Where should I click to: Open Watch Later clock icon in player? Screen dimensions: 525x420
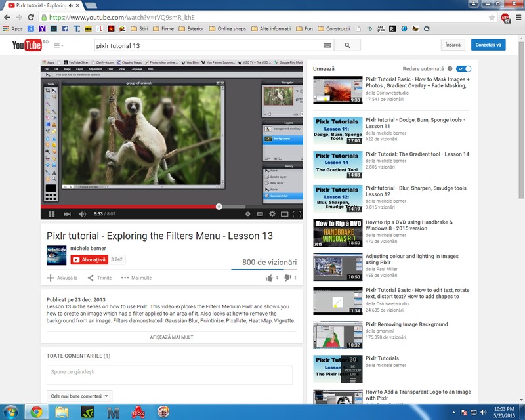248,214
